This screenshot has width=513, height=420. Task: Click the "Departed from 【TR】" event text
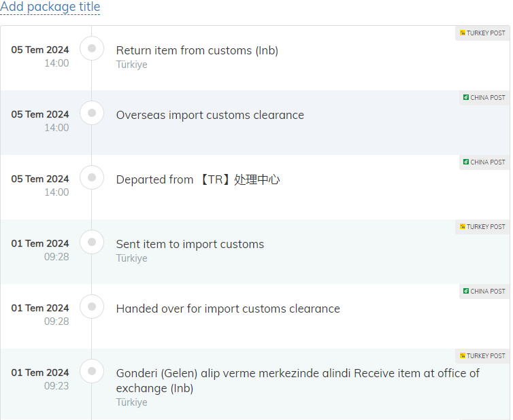[x=198, y=179]
